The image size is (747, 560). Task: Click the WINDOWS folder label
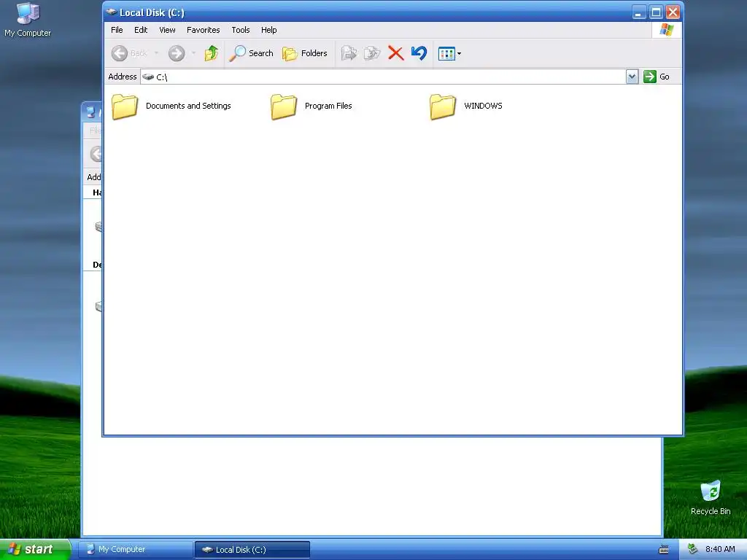(483, 106)
